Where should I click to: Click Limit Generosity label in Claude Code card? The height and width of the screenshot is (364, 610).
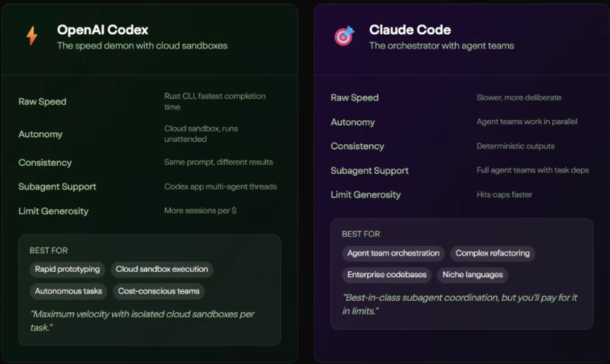click(366, 195)
